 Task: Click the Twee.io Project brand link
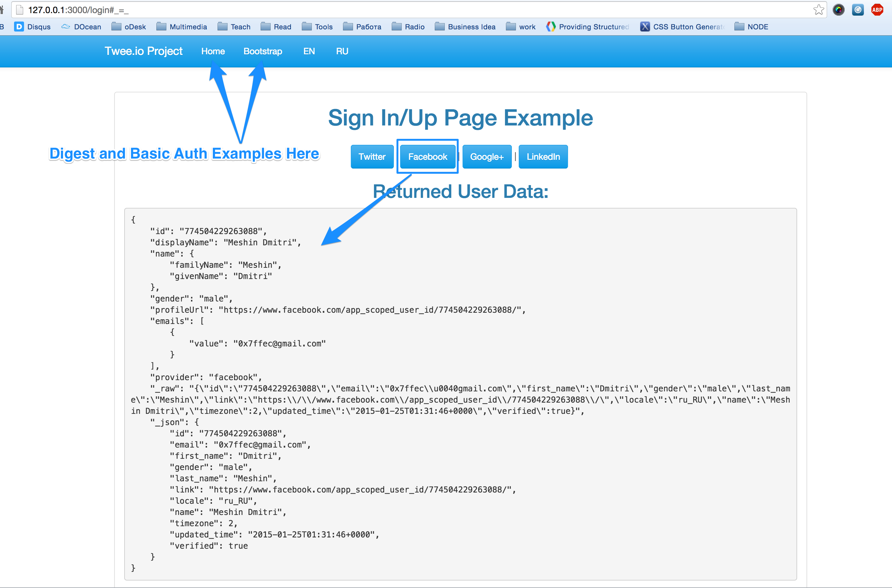click(x=144, y=51)
